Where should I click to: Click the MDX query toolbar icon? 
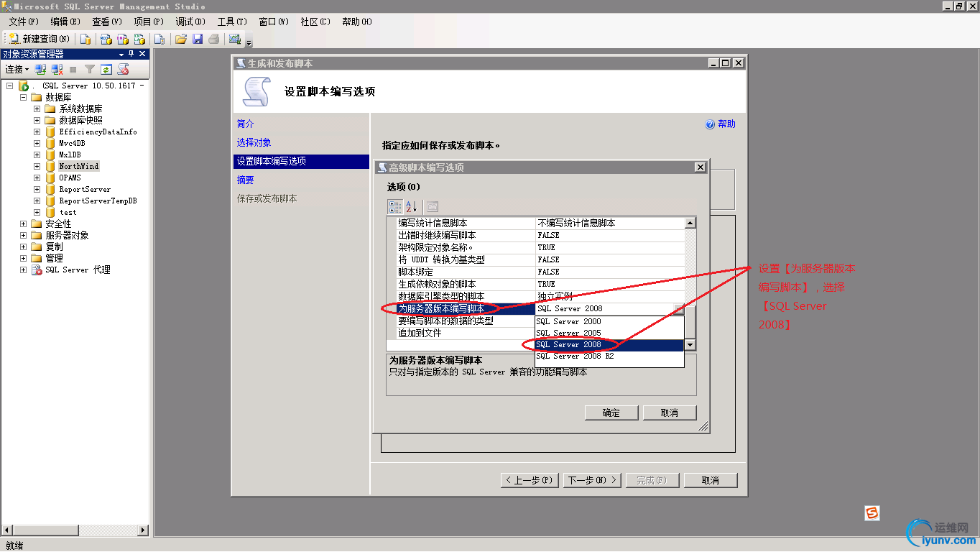tap(105, 39)
